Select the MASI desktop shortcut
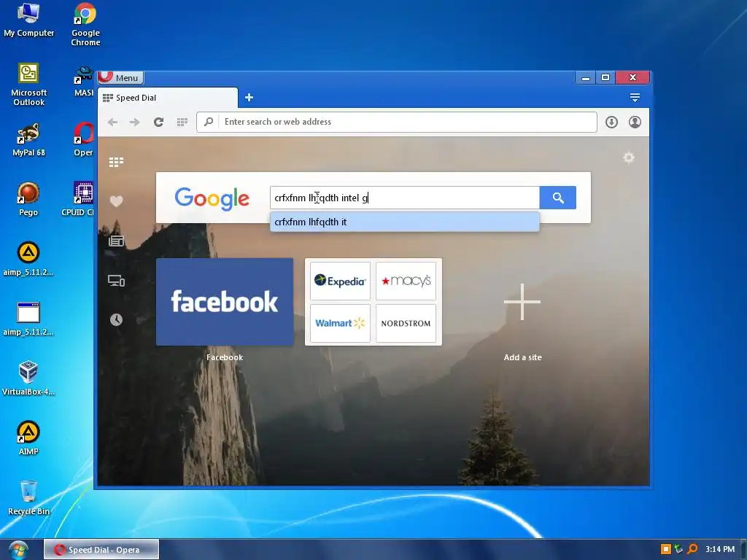The image size is (747, 560). click(x=84, y=80)
